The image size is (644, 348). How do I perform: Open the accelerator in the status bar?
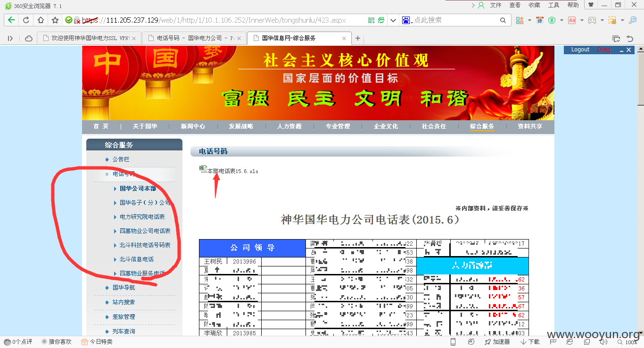click(x=497, y=342)
